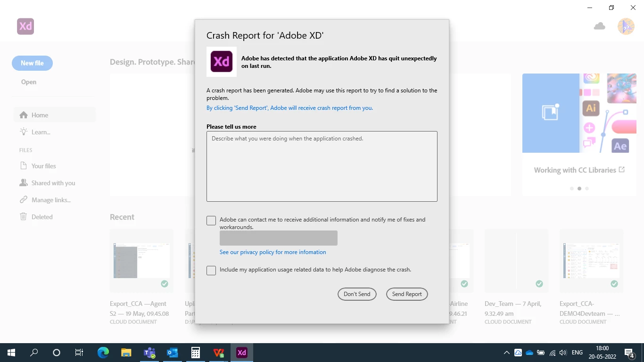Open the volume control in the system tray
The height and width of the screenshot is (362, 644).
(563, 353)
